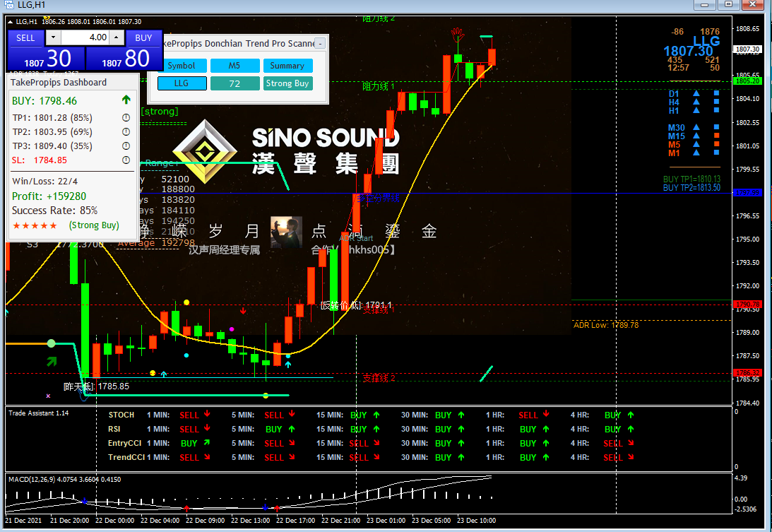Click the 阻力线 1 resistance label
This screenshot has width=772, height=532.
(378, 87)
